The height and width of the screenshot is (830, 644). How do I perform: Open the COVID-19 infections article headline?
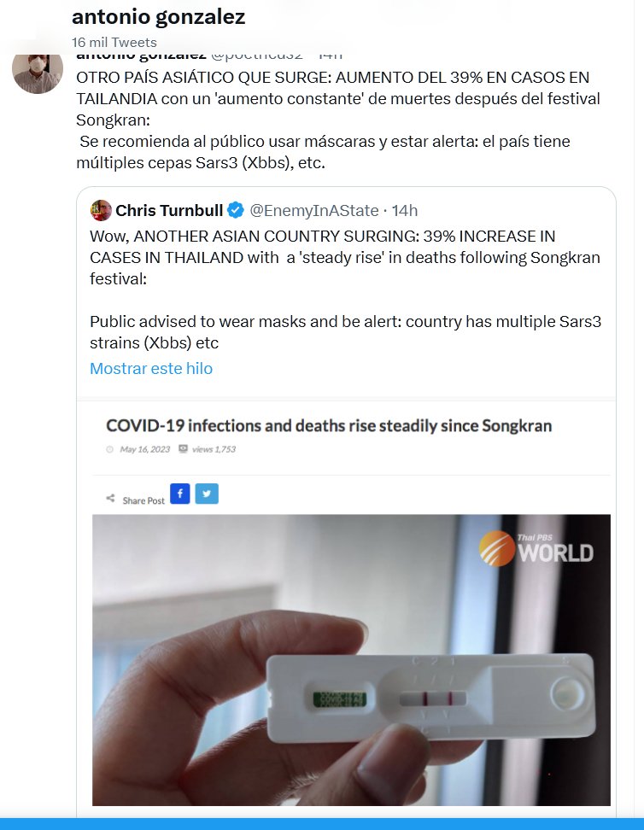point(329,425)
